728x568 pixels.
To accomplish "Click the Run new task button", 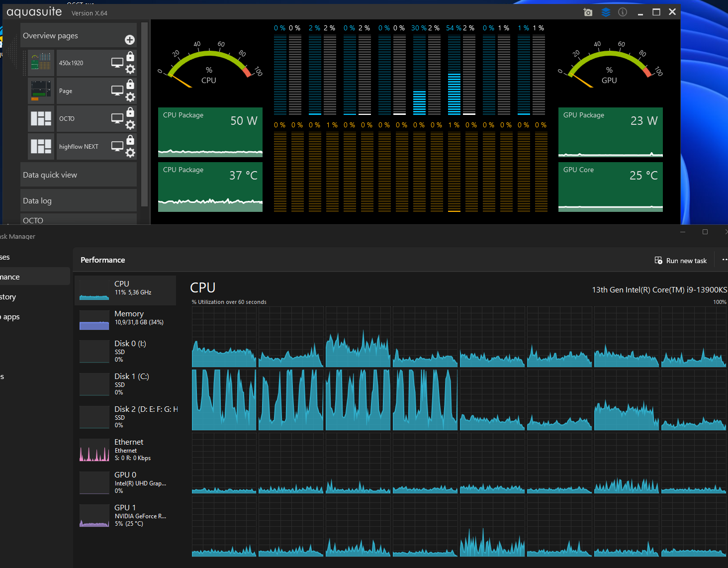I will point(681,261).
